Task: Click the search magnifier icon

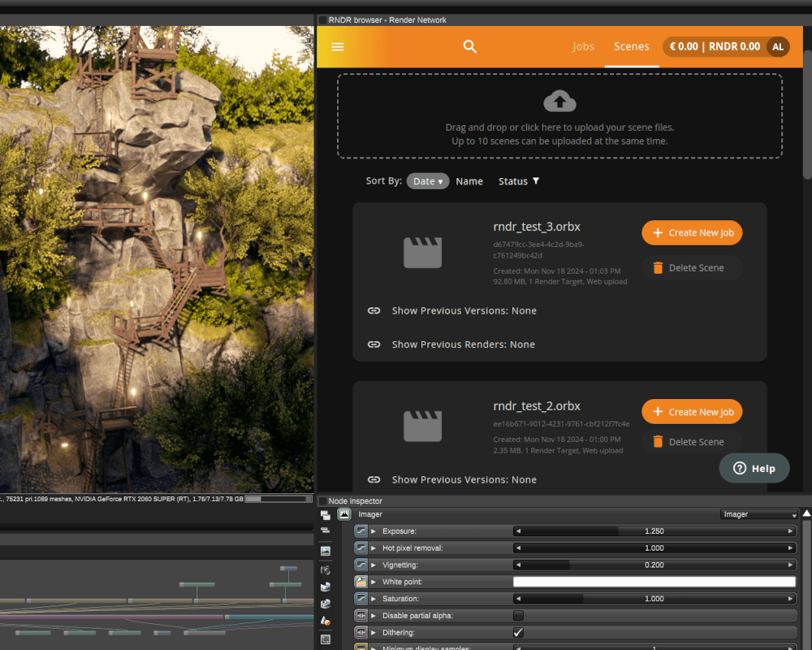Action: [469, 46]
